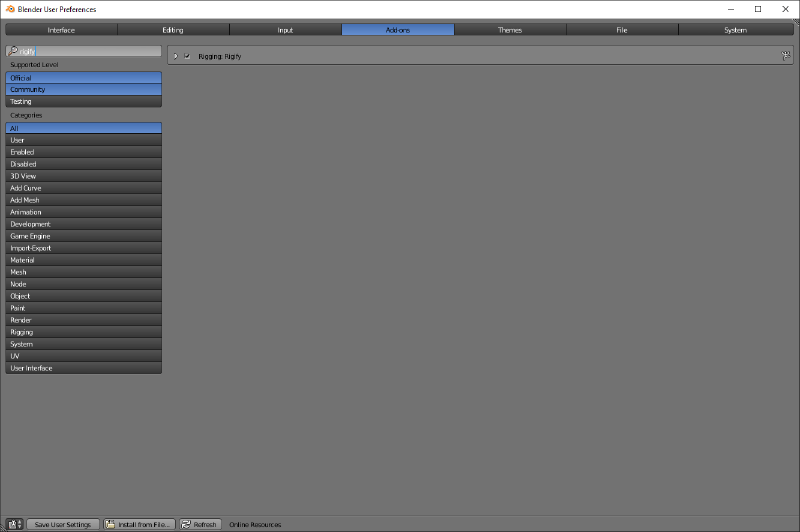Click into the add-on search field
The image size is (800, 532).
click(88, 51)
